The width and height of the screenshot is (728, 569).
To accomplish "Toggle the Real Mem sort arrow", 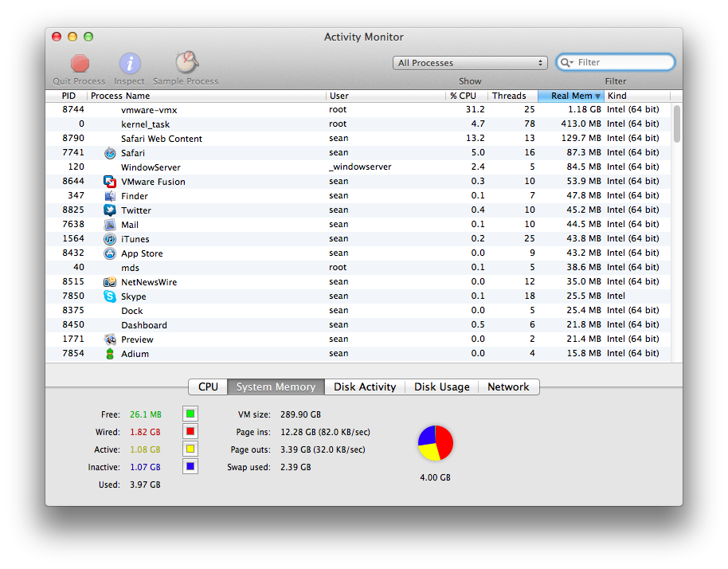I will (597, 96).
